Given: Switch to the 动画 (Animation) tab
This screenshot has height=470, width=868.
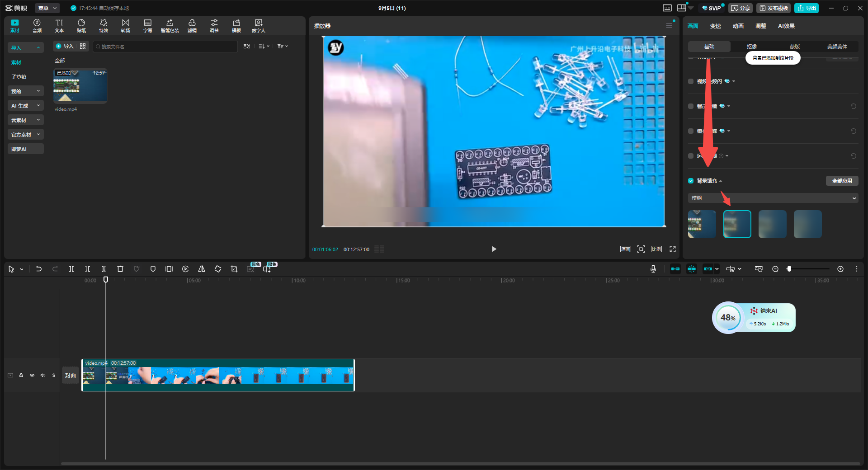Looking at the screenshot, I should (738, 26).
